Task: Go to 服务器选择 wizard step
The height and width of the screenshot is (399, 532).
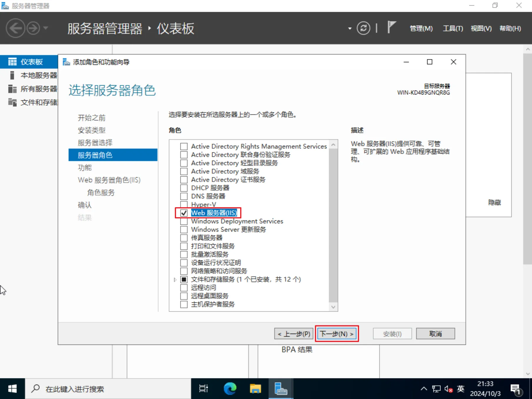Action: [x=95, y=143]
